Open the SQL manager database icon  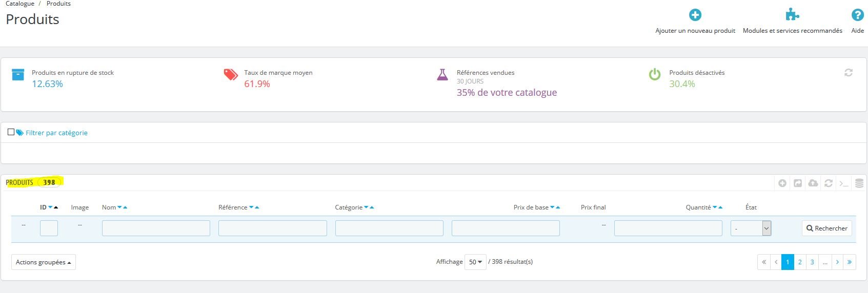click(x=859, y=183)
